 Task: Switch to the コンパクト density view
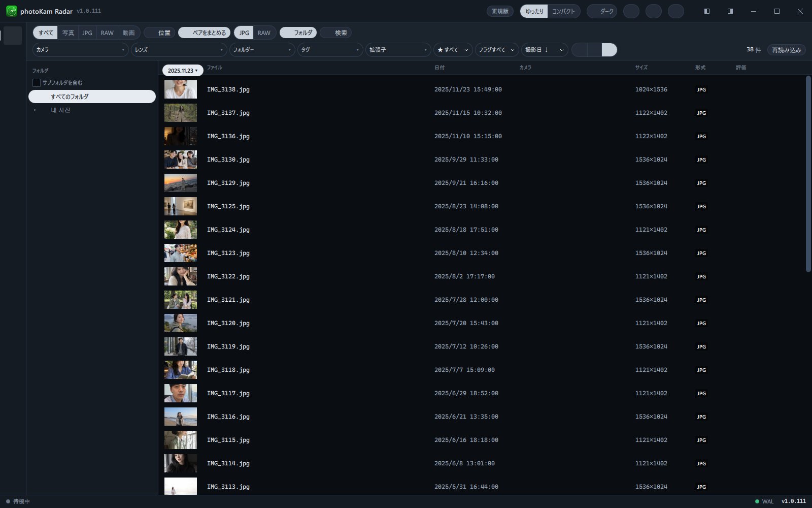563,11
